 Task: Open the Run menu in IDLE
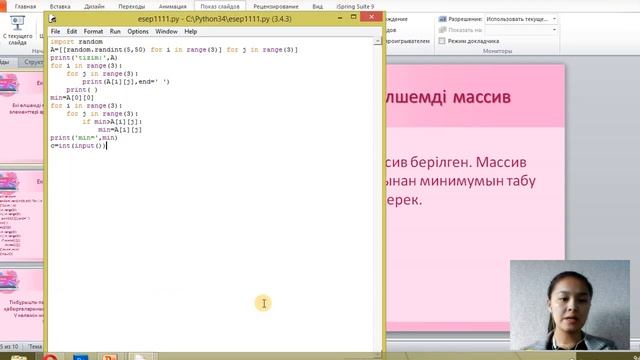click(x=115, y=31)
